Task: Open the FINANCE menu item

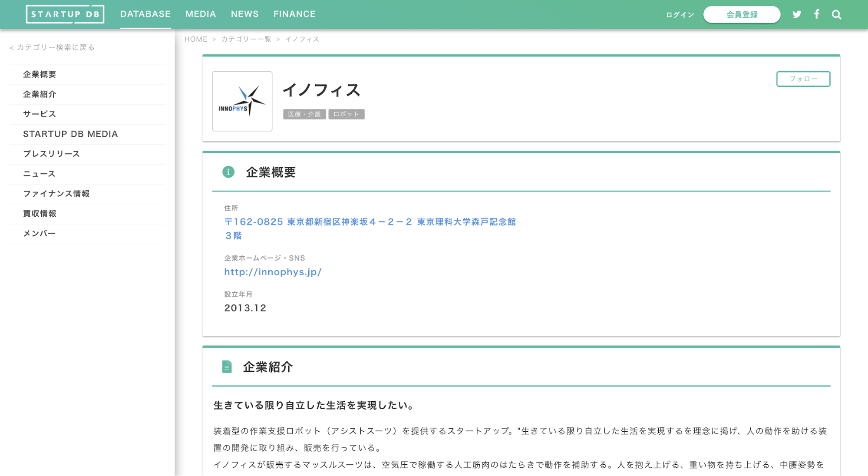Action: pos(294,13)
